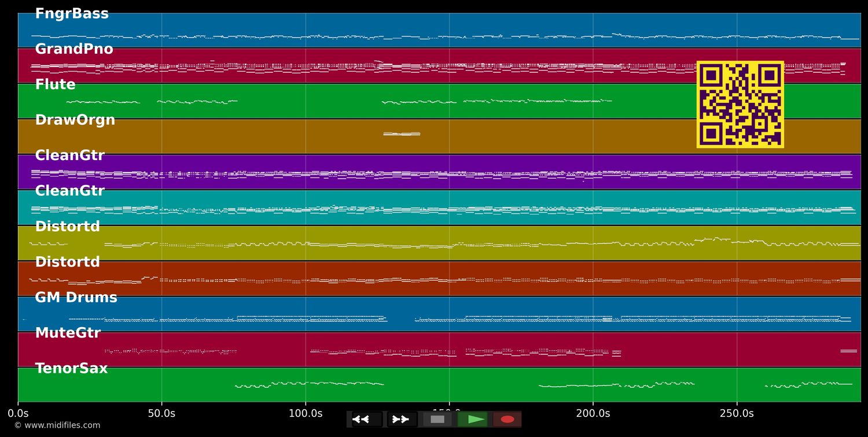
Task: Select the MuteGtr track label
Action: click(x=68, y=333)
